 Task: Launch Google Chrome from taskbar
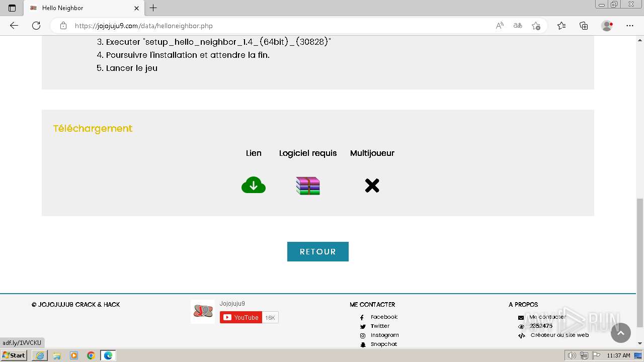[91, 355]
